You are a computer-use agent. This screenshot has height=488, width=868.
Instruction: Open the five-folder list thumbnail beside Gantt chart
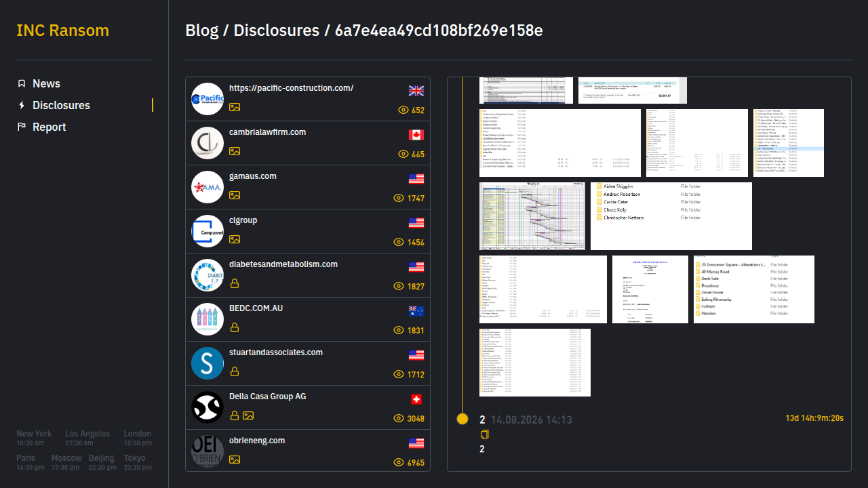click(671, 216)
